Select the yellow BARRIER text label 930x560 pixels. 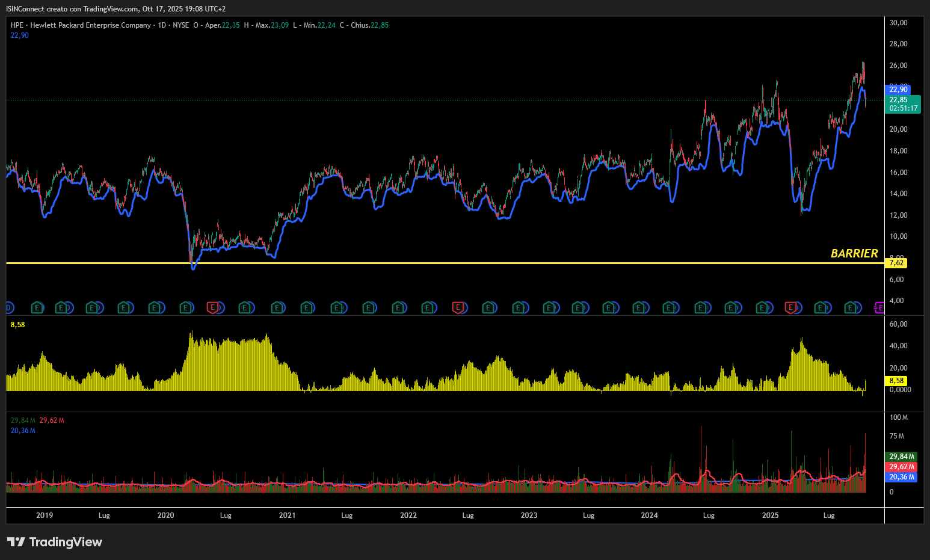click(x=854, y=253)
